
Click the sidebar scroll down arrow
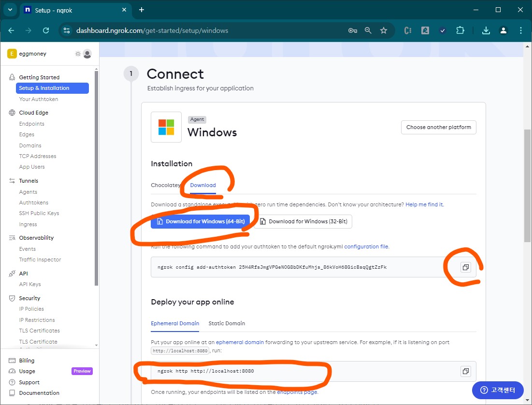[x=96, y=345]
